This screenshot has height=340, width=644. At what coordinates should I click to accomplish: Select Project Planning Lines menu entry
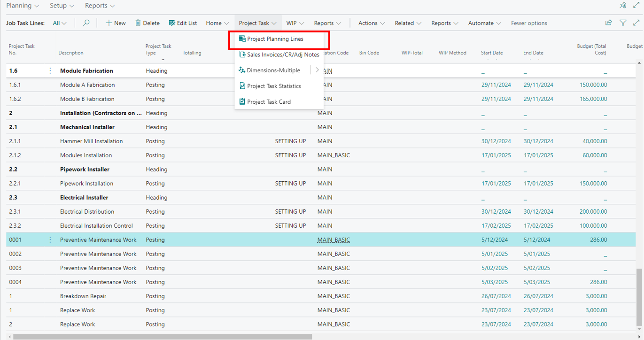click(x=275, y=39)
